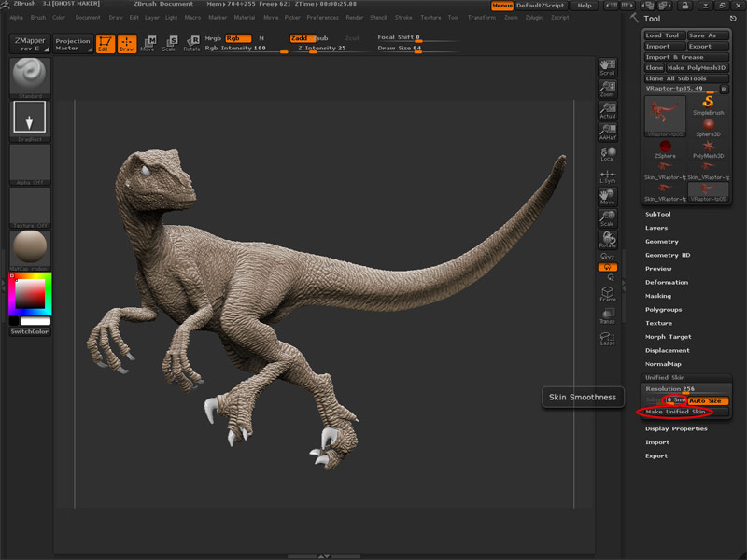Click the AAHalf view icon

(x=608, y=132)
